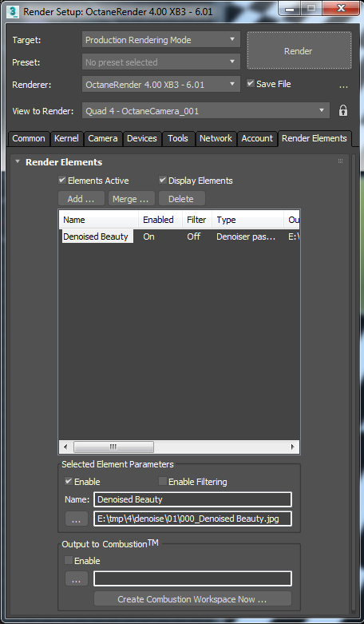
Task: Click the 'Off' Filter cell
Action: (193, 236)
